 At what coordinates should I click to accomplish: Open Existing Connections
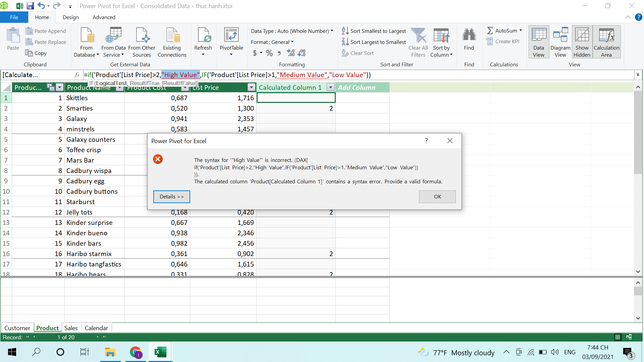pyautogui.click(x=172, y=42)
